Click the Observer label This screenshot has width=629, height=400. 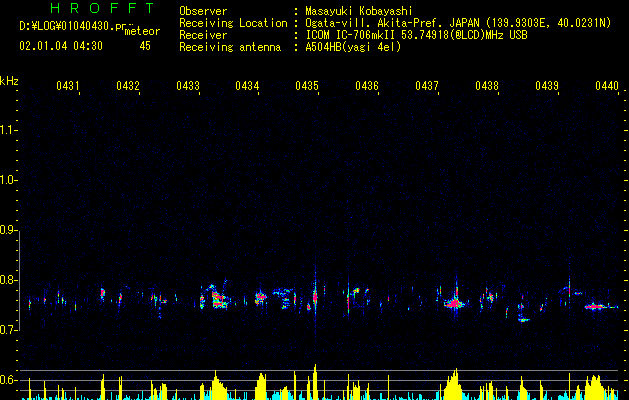[x=203, y=11]
